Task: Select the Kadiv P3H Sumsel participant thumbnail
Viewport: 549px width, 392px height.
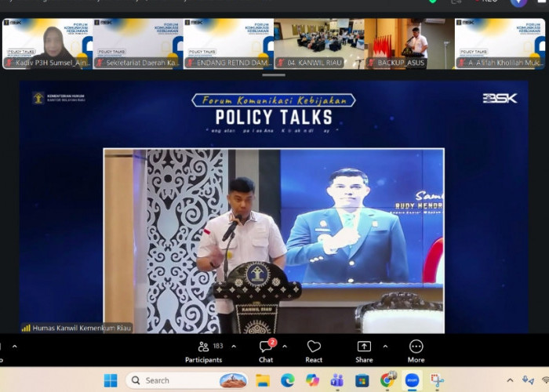Action: [48, 44]
